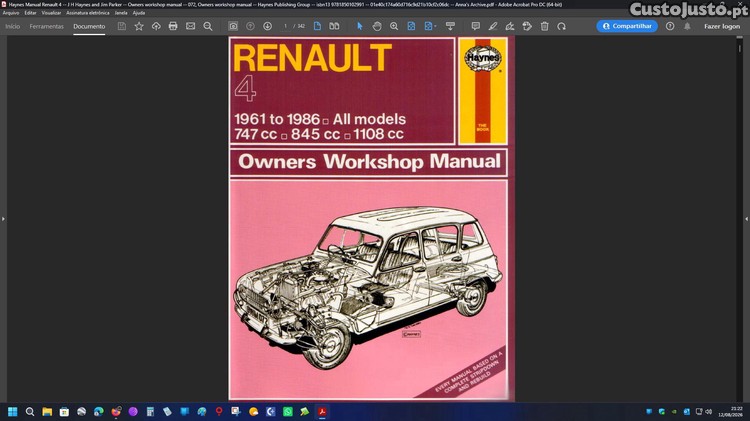The image size is (750, 421).
Task: Open the Visualizar menu
Action: pyautogui.click(x=51, y=13)
